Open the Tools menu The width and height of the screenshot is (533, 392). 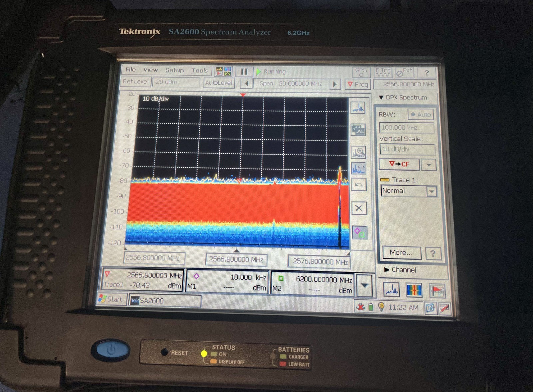click(200, 71)
